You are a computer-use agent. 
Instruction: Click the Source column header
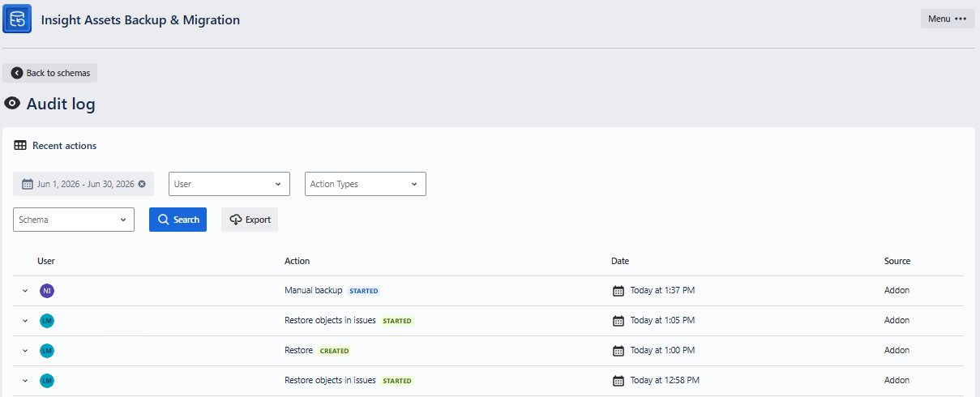click(x=897, y=261)
